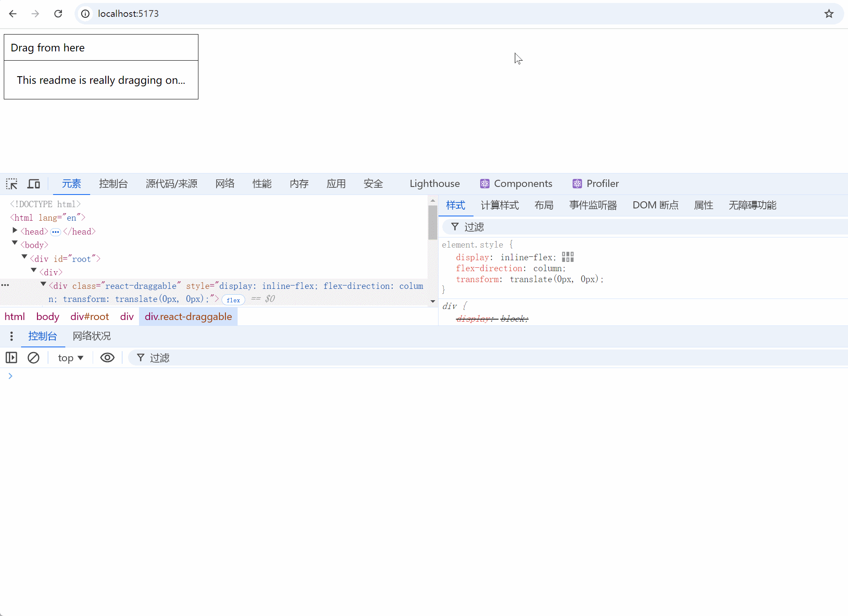848x616 pixels.
Task: Bookmark this page with the star icon
Action: coord(829,13)
